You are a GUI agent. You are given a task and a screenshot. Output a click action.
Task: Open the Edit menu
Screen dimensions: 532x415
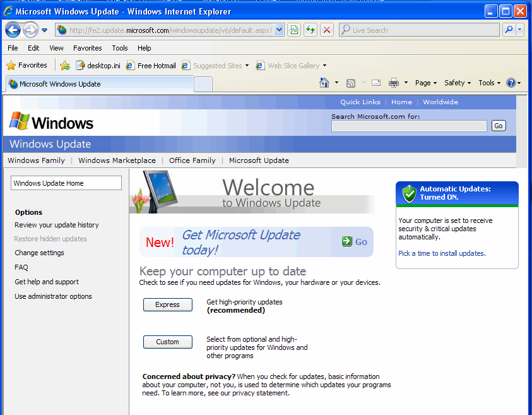33,48
